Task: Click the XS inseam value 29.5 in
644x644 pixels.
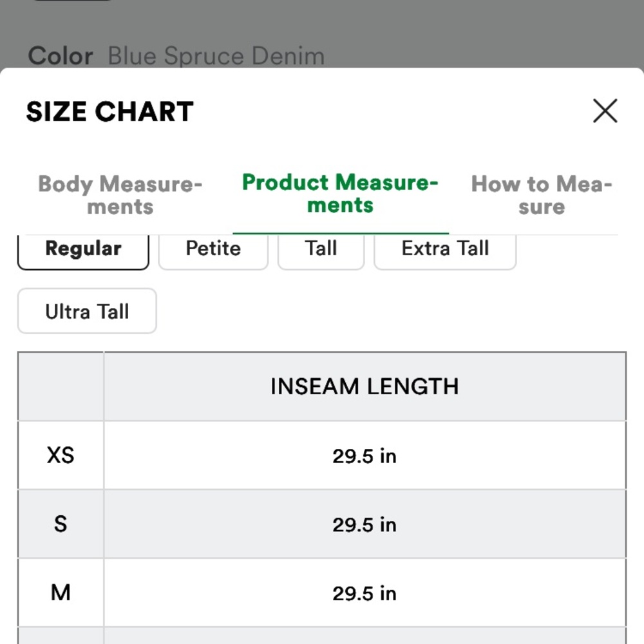Action: pos(365,456)
